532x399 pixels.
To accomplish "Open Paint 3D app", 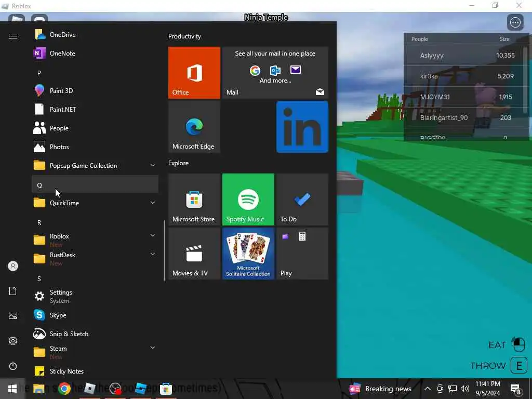I will (95, 90).
